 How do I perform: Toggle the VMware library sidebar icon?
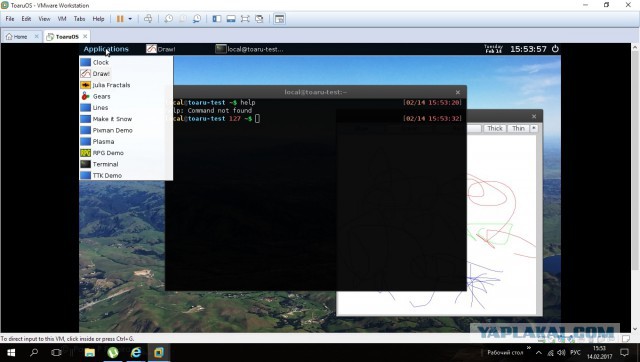click(216, 19)
